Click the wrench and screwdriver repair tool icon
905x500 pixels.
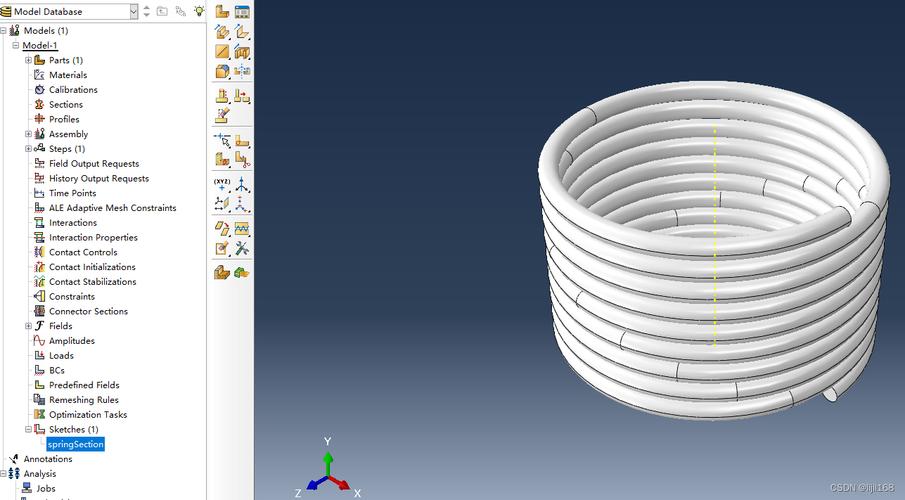(x=242, y=248)
